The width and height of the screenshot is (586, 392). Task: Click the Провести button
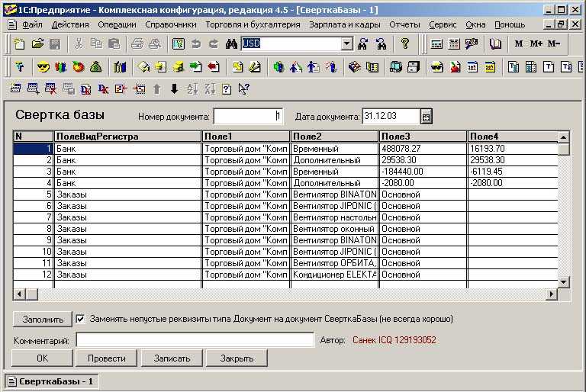pos(107,358)
